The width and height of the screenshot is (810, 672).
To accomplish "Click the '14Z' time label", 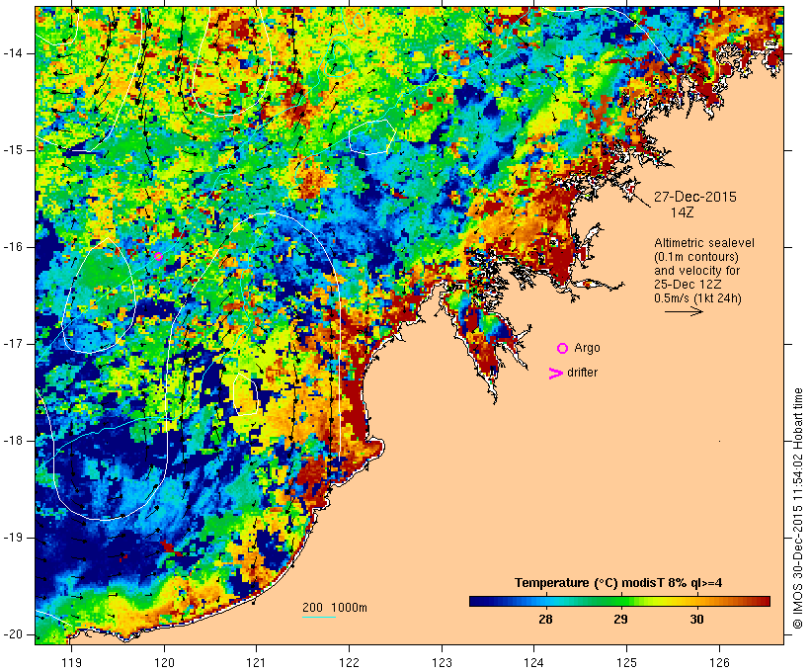I will [x=682, y=212].
